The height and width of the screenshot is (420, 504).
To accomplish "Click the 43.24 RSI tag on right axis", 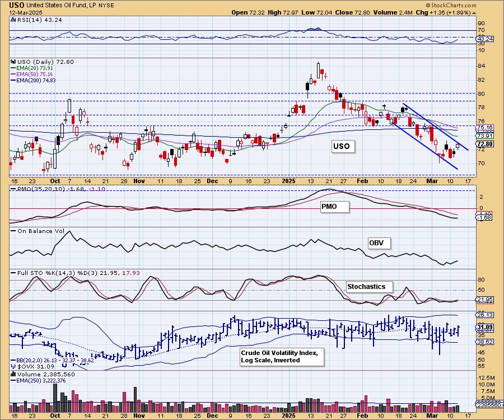I will coord(485,39).
